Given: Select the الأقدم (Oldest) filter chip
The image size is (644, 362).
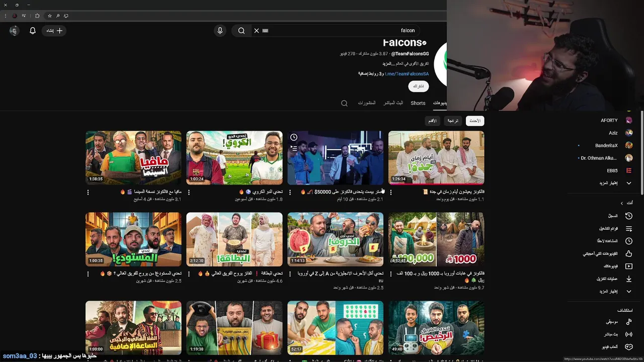Looking at the screenshot, I should pos(432,121).
